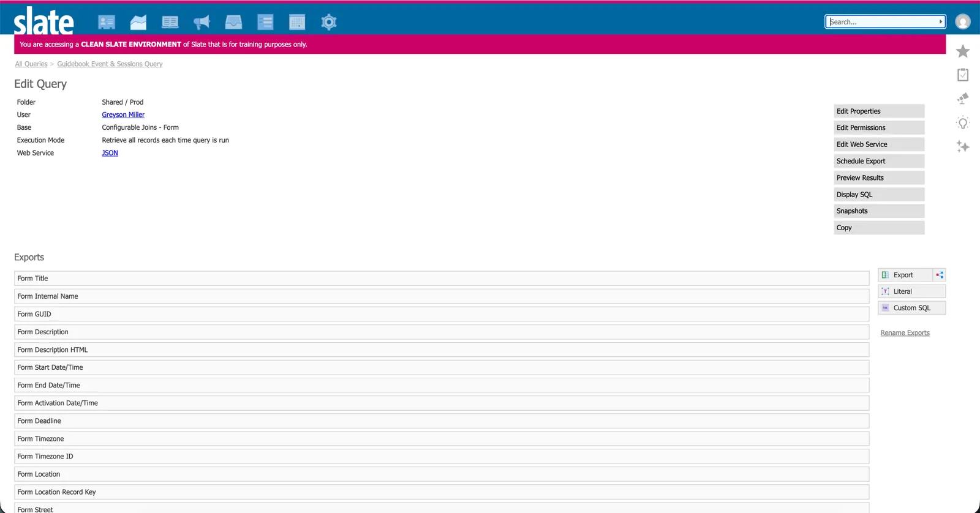
Task: Open the reader open-book icon
Action: [x=170, y=23]
